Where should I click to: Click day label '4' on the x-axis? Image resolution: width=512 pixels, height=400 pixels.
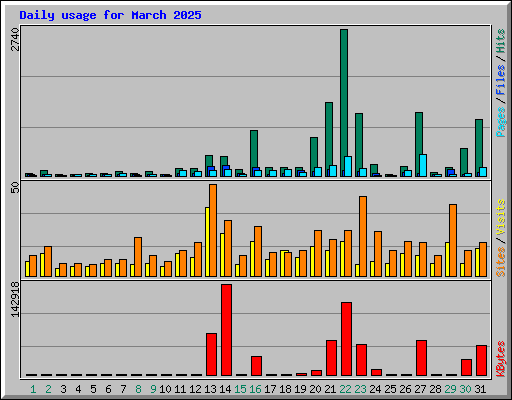point(78,389)
